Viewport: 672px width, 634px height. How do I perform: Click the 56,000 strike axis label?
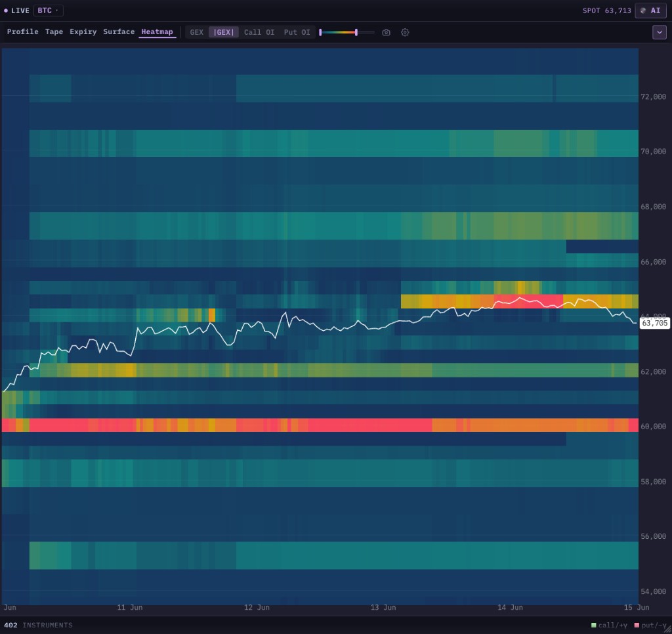(x=653, y=536)
